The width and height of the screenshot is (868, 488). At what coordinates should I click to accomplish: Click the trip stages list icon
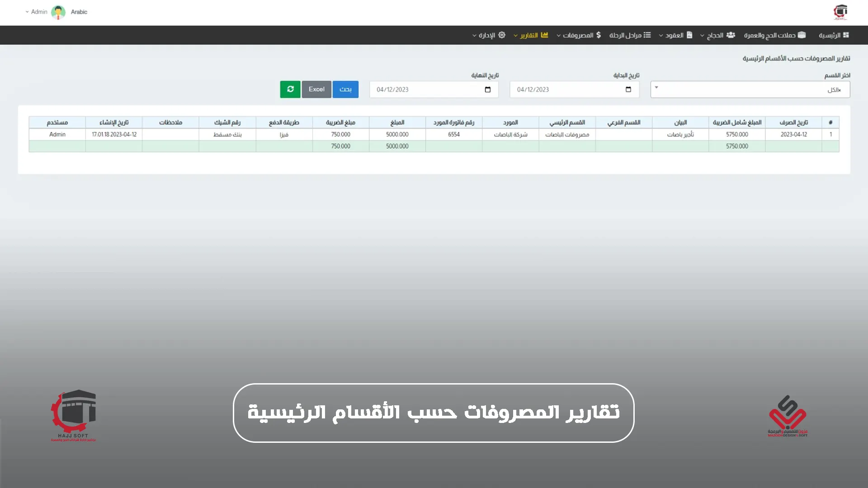point(647,35)
